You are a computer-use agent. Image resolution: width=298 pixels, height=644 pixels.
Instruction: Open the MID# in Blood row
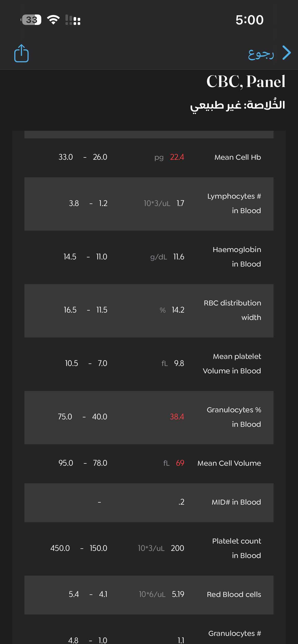149,503
